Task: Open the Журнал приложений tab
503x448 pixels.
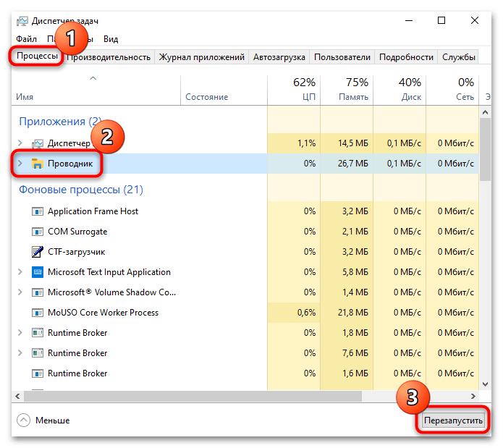Action: (x=201, y=57)
